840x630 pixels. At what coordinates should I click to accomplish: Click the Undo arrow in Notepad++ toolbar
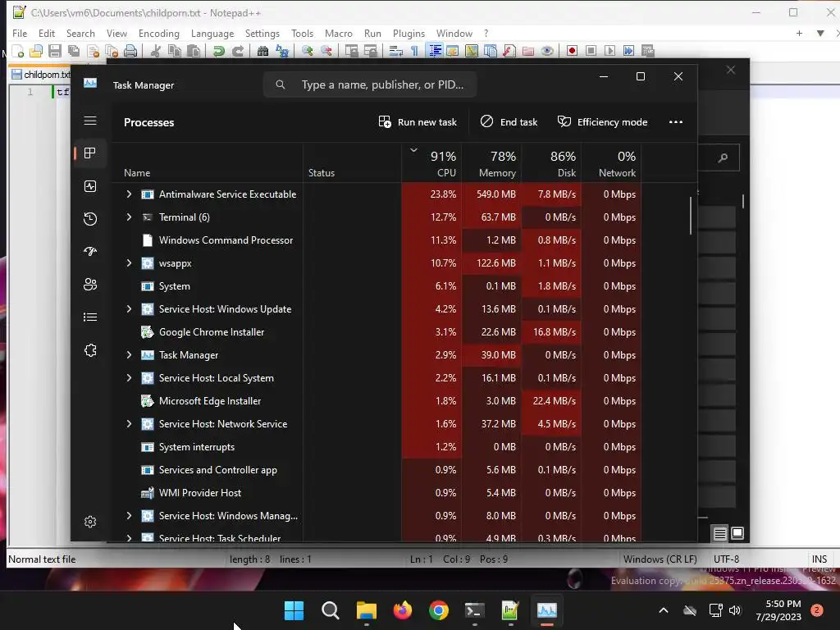[218, 51]
